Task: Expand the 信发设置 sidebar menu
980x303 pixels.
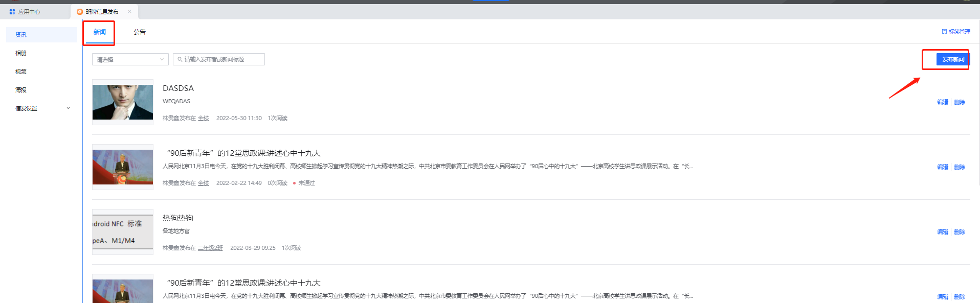Action: [x=68, y=108]
